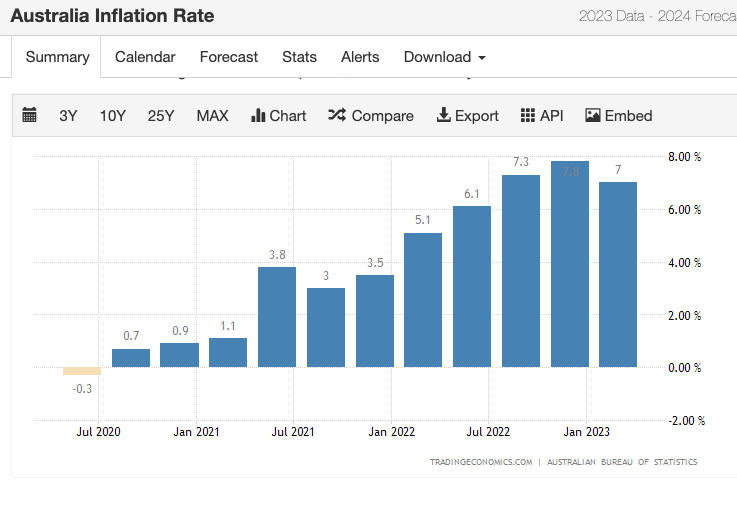737x515 pixels.
Task: Click the TRADINGECONOMICS.COM source link
Action: tap(481, 462)
